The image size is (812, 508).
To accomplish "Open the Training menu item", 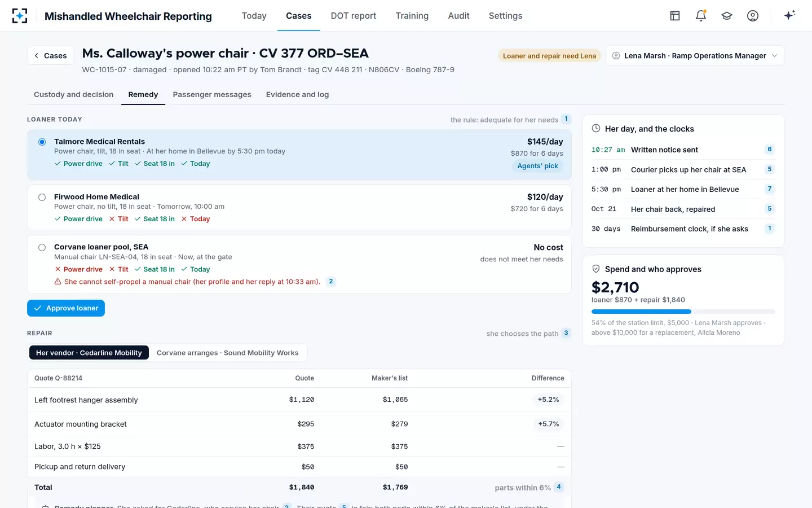I will click(x=412, y=16).
